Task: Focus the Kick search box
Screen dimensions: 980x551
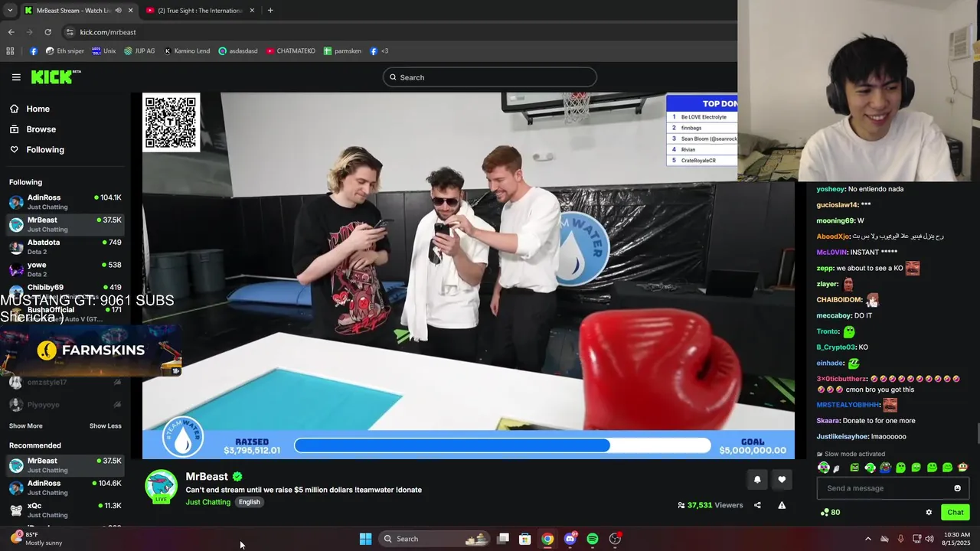Action: [490, 77]
